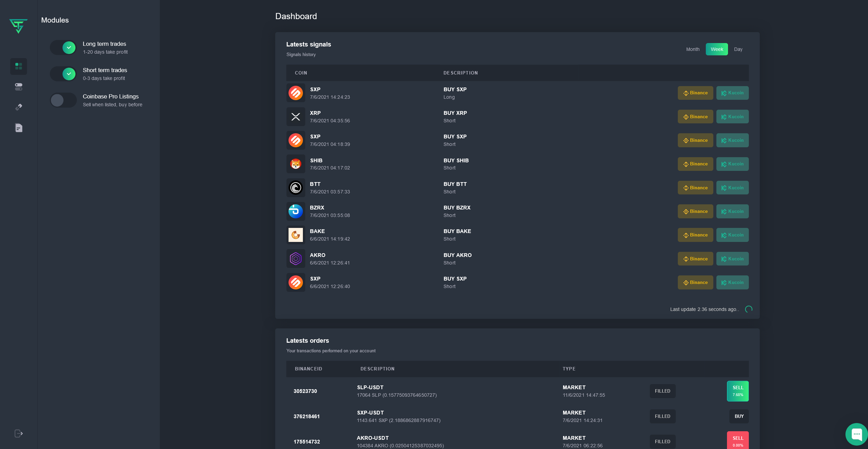Click the BZRX coin icon
868x449 pixels.
[295, 211]
